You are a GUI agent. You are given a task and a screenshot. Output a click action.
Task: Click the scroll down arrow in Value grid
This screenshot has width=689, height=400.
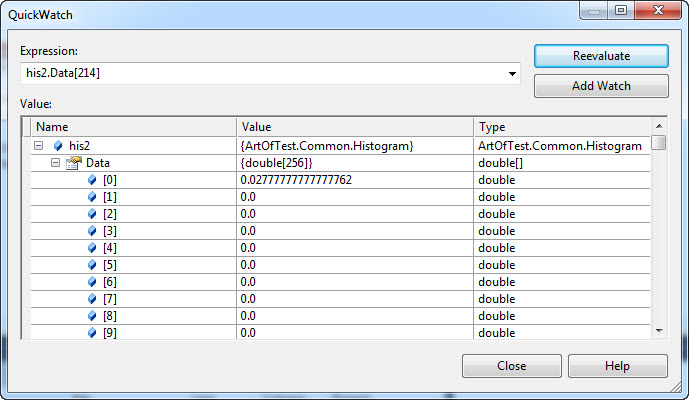[659, 331]
